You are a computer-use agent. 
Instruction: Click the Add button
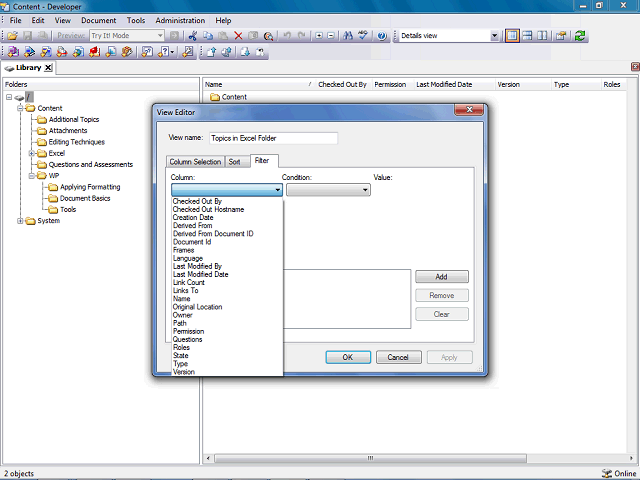click(x=442, y=277)
